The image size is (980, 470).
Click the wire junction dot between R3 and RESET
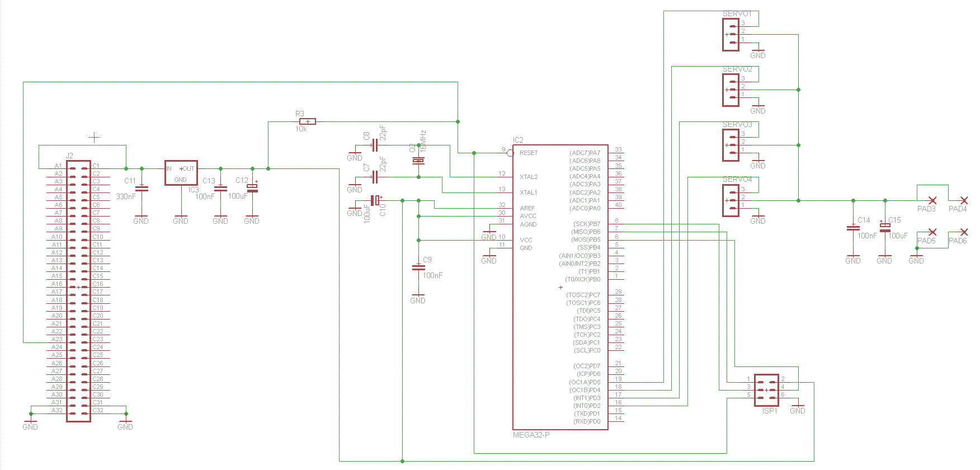[458, 121]
